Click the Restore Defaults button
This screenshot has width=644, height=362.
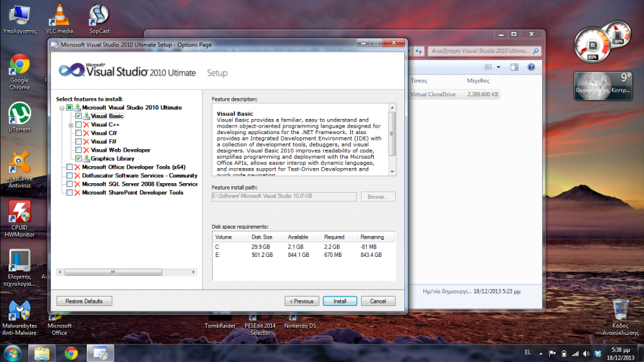pyautogui.click(x=84, y=301)
